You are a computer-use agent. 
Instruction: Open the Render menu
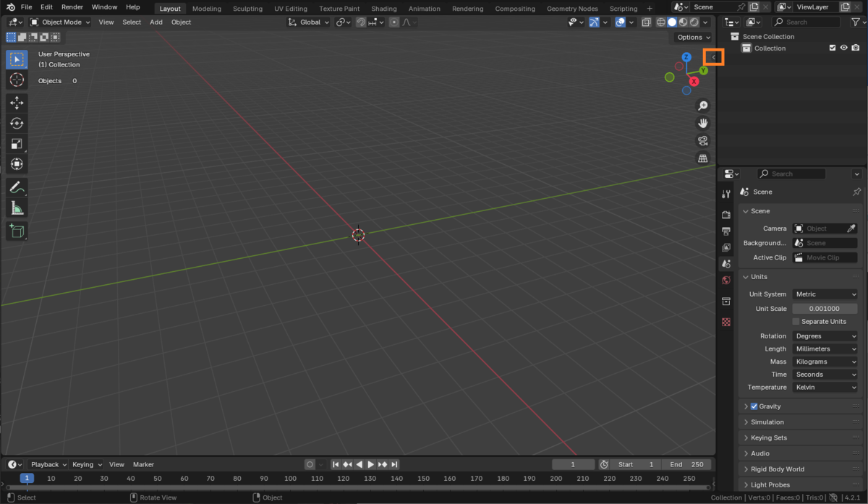72,7
